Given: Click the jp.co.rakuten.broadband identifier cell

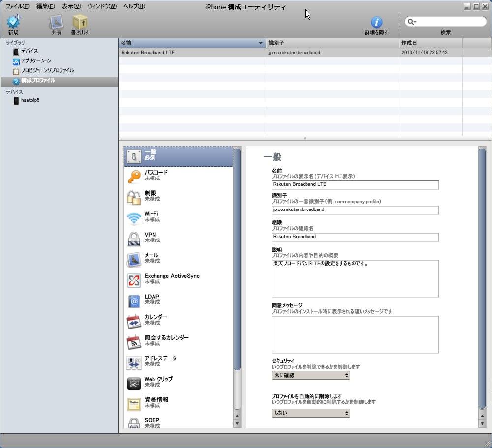Looking at the screenshot, I should click(x=294, y=53).
